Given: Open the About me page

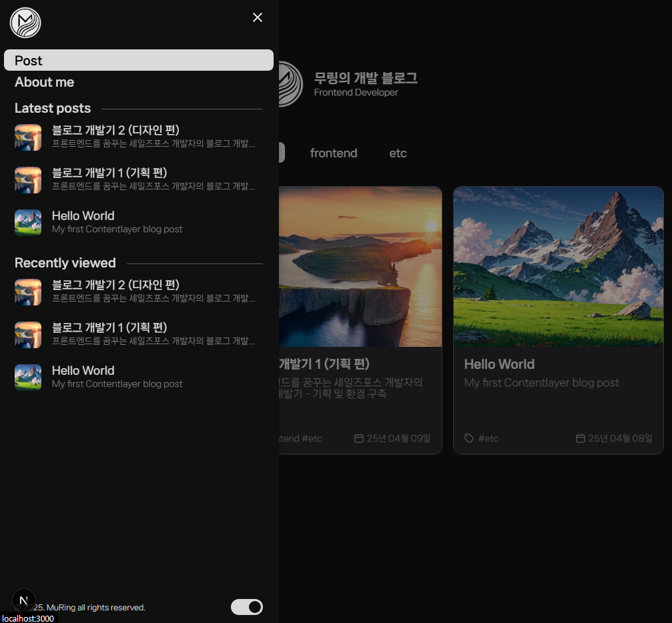Looking at the screenshot, I should point(44,82).
